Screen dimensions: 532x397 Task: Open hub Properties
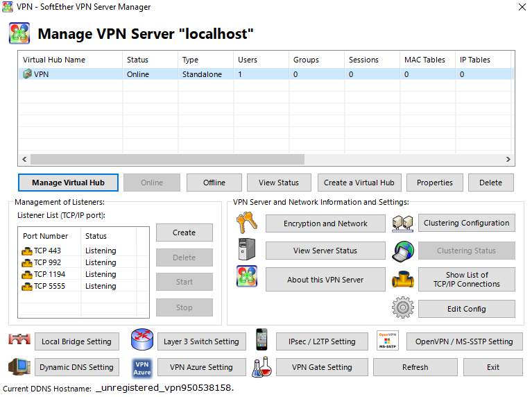435,183
